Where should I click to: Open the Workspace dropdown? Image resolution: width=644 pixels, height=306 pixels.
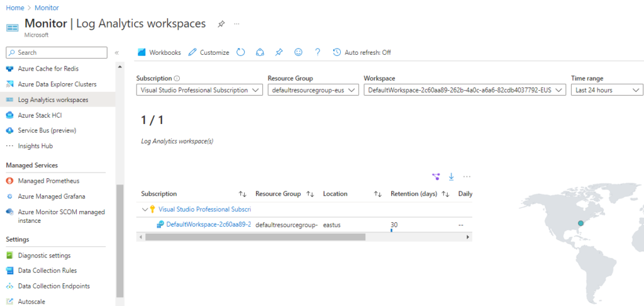point(465,90)
